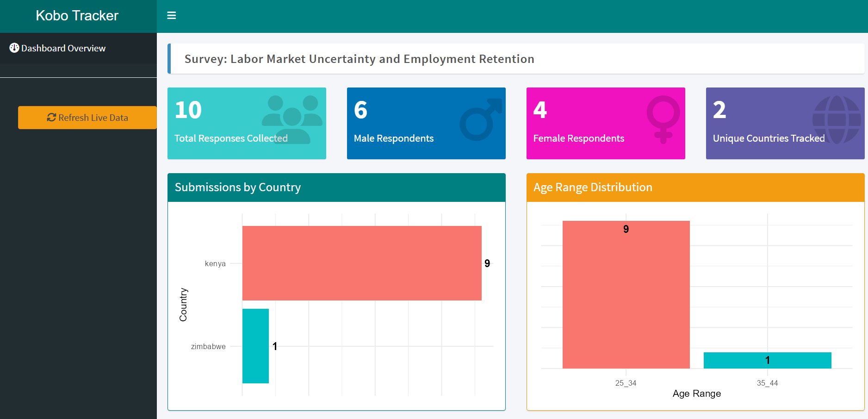Viewport: 868px width, 419px height.
Task: Click the Male Respondents label
Action: pyautogui.click(x=394, y=138)
